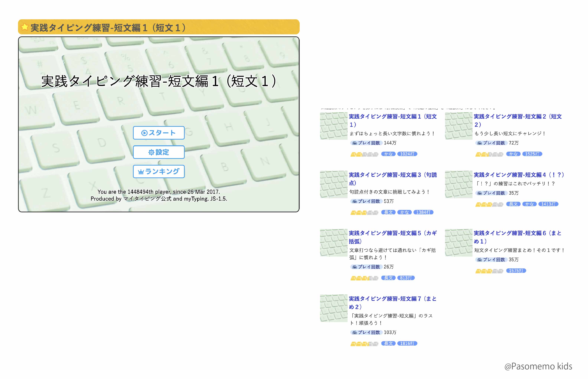Open link 実践タイピング練習-短文編６（まとめ１）
This screenshot has width=588, height=379.
click(x=518, y=237)
